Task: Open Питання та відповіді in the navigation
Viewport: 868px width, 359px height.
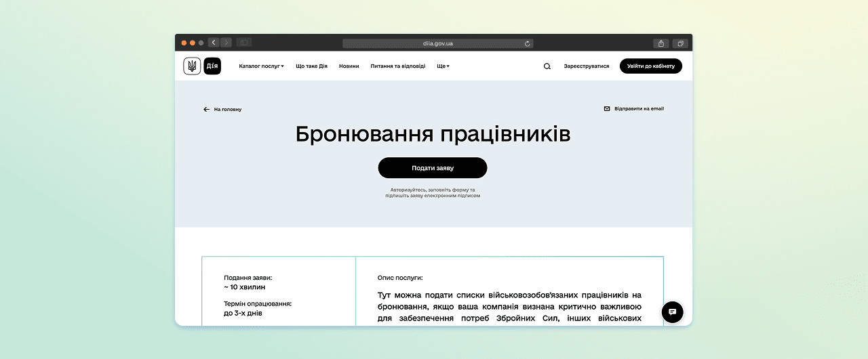Action: pyautogui.click(x=398, y=66)
